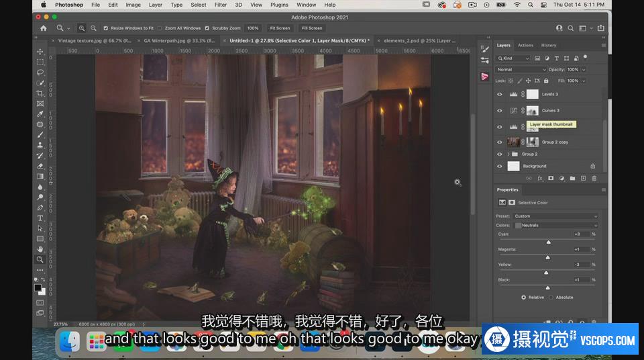The image size is (644, 360).
Task: Hide the Group 2 layer
Action: click(x=499, y=154)
